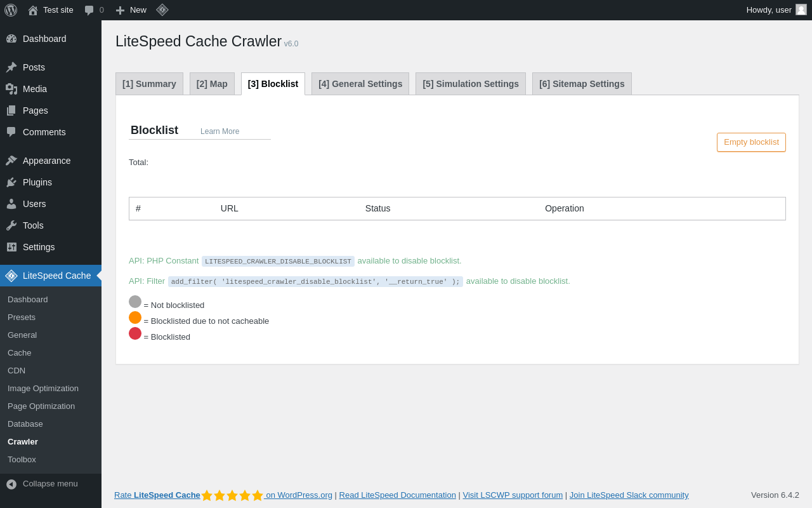The width and height of the screenshot is (812, 508).
Task: Open the Learn More link
Action: (x=219, y=131)
